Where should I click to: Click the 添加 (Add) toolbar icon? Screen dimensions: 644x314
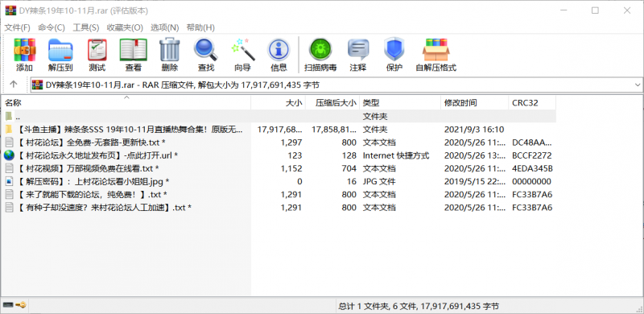click(x=25, y=50)
